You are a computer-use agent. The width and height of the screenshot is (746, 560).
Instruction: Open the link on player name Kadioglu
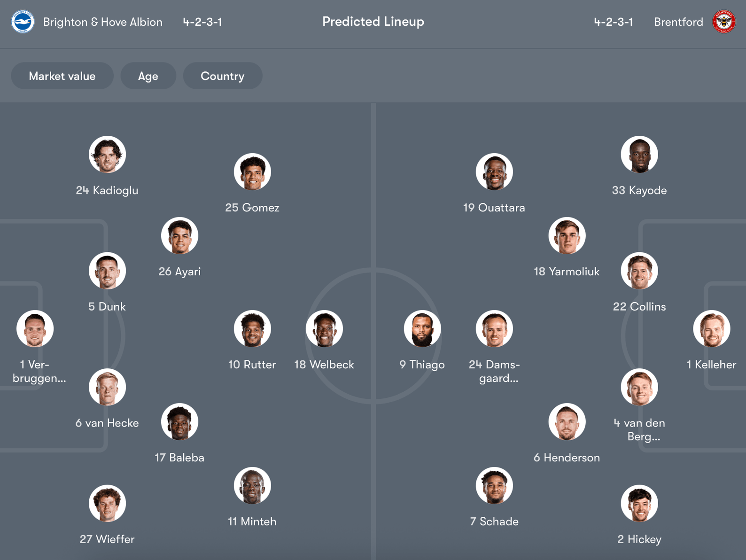107,190
